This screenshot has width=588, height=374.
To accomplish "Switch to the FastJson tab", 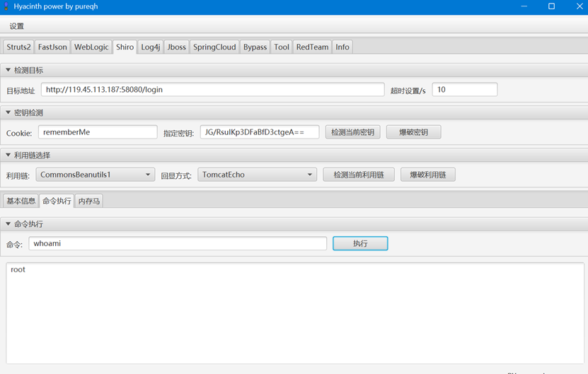I will coord(52,47).
